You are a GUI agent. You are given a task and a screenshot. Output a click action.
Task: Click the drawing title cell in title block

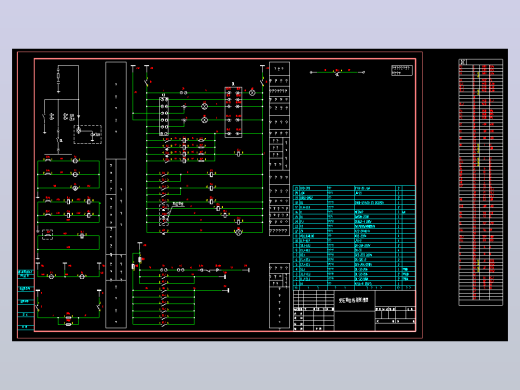click(x=354, y=301)
